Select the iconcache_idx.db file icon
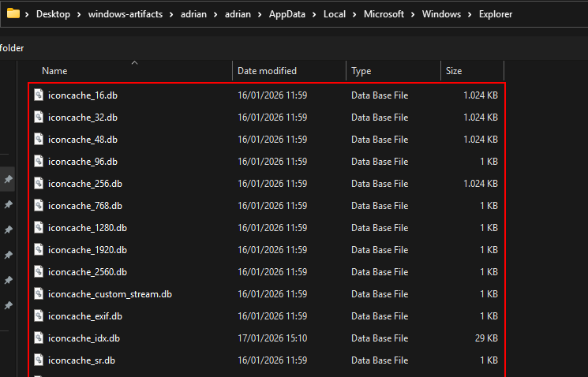The height and width of the screenshot is (377, 588). tap(38, 338)
